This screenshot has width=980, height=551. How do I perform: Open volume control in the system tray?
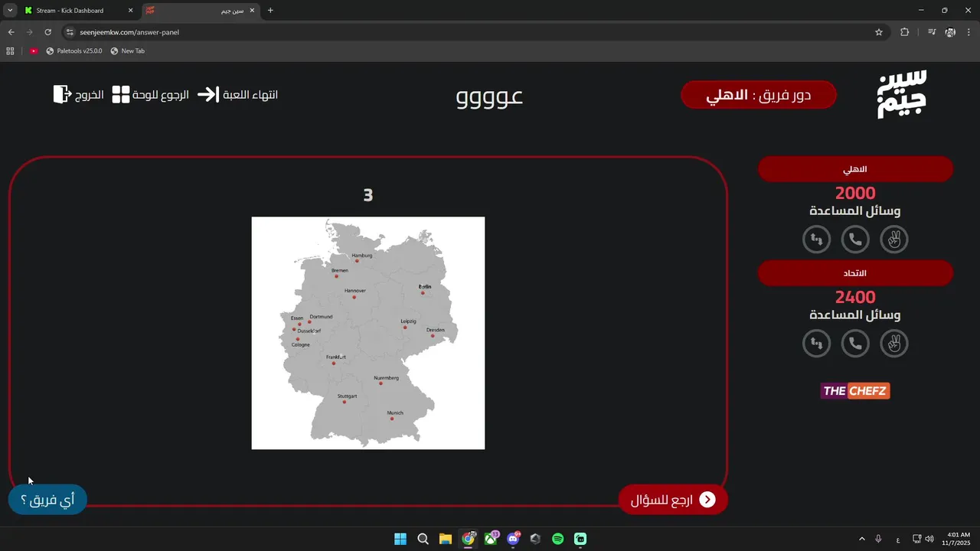(929, 539)
